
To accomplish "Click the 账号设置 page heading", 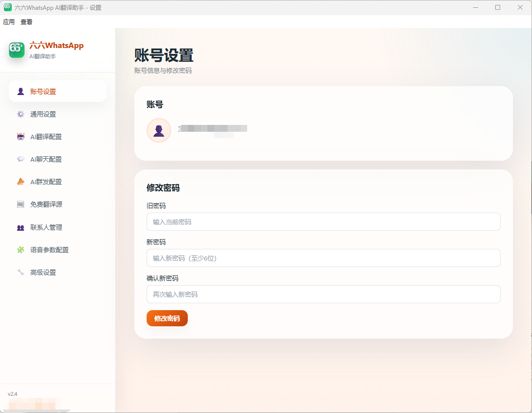I will coord(164,55).
